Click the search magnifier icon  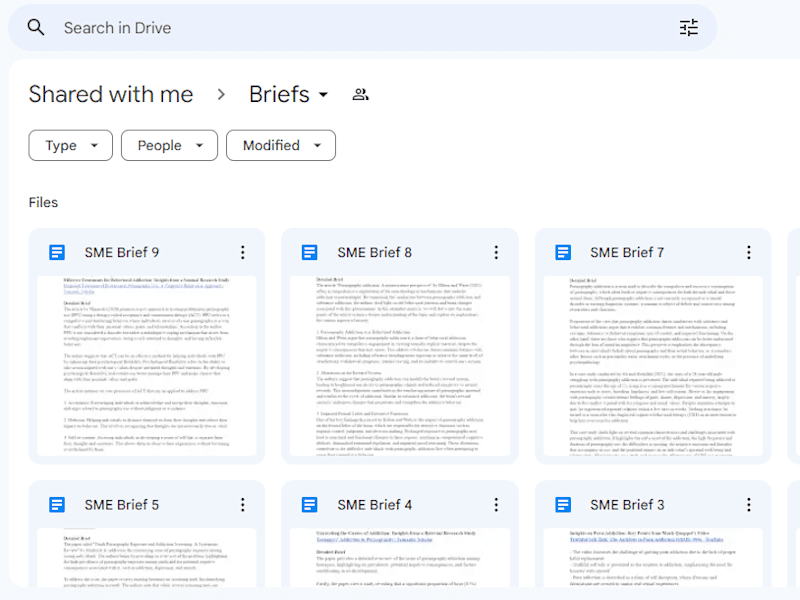click(x=36, y=28)
